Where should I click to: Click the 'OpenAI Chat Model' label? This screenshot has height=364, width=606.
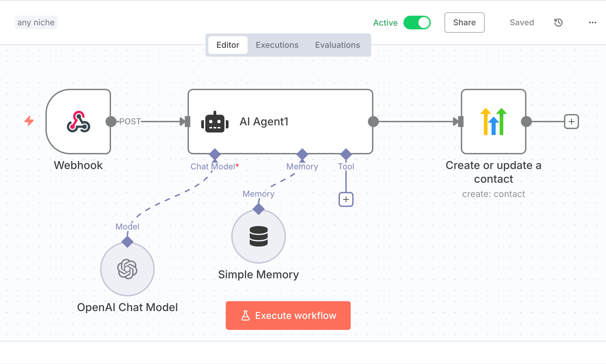click(x=127, y=307)
